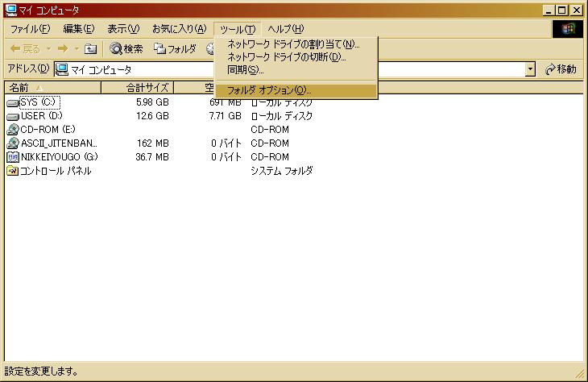Click the Up folder toolbar icon
This screenshot has width=588, height=382.
(x=90, y=49)
